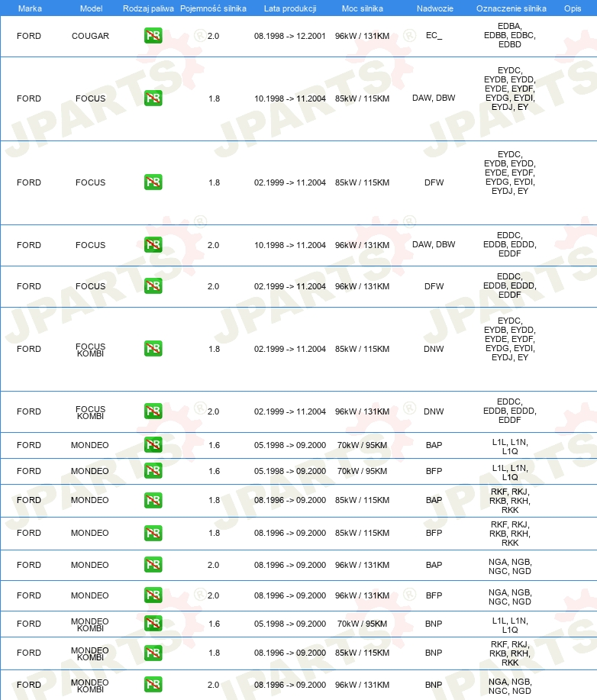Click the petrol icon for Focus Kombi 1.8 DNW

(153, 349)
